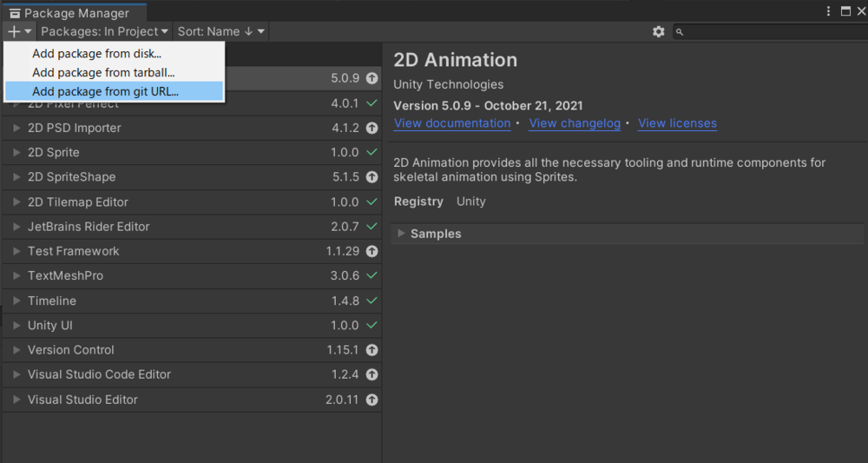Open the View changelog link
The height and width of the screenshot is (463, 868).
click(x=574, y=123)
